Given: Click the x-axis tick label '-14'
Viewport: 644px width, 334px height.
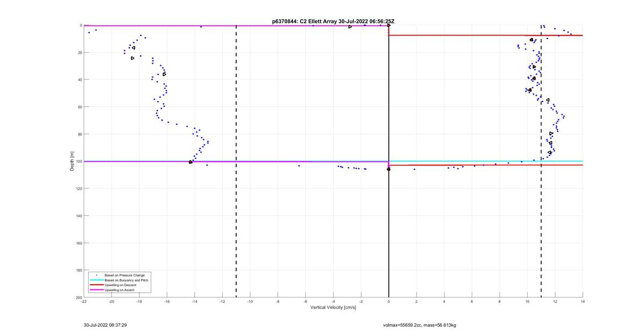Looking at the screenshot, I should tap(195, 301).
